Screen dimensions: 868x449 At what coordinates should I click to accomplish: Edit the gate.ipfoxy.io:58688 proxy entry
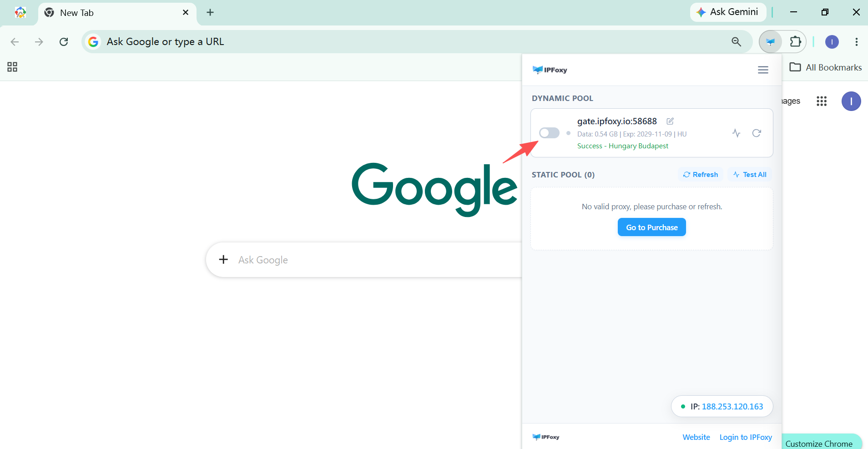pyautogui.click(x=670, y=121)
